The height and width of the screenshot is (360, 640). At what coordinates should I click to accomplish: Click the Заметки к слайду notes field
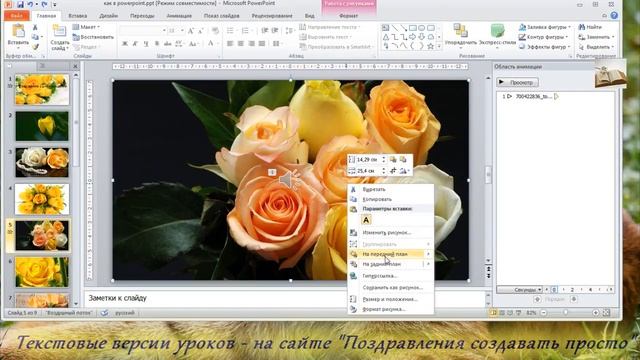point(285,298)
